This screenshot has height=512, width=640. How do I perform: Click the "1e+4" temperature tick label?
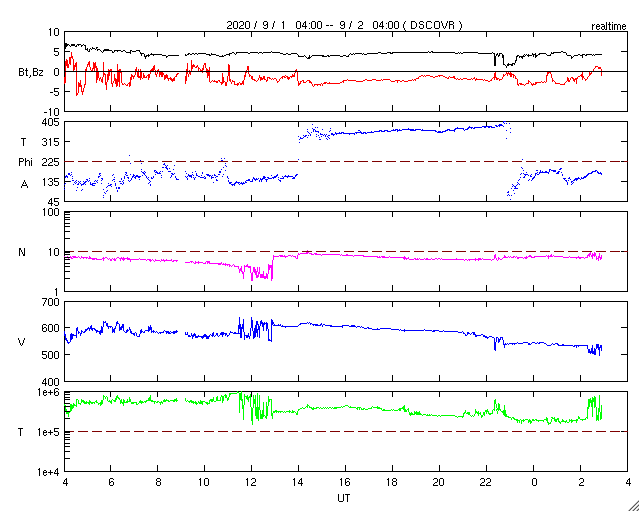pos(49,472)
